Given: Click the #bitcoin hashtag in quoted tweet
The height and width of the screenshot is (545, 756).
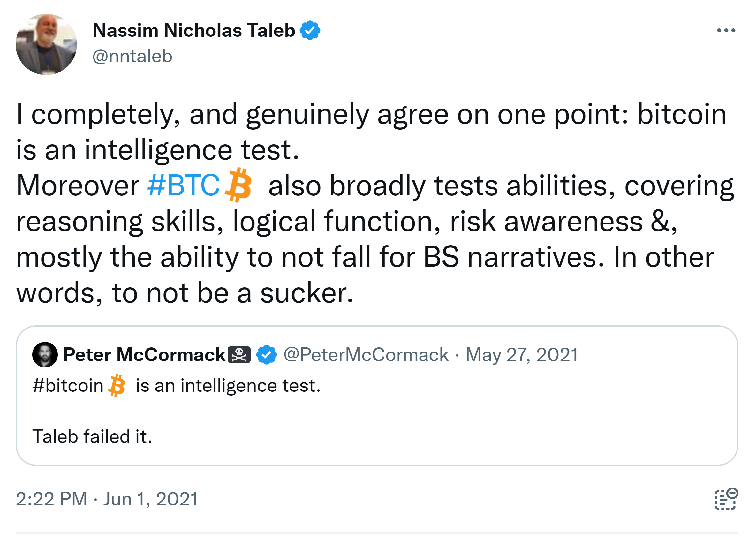Looking at the screenshot, I should (x=68, y=386).
